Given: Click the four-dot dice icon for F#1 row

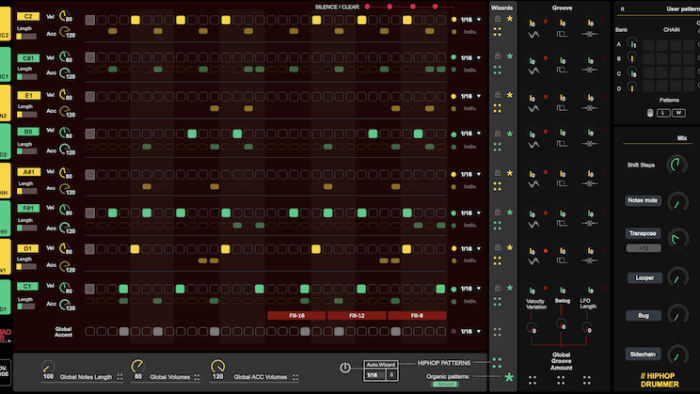Looking at the screenshot, I should click(497, 226).
